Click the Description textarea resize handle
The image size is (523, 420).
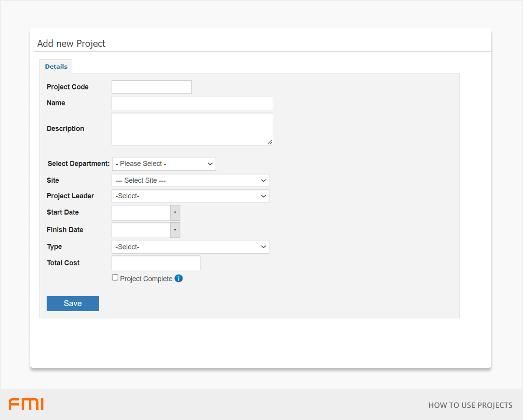click(269, 142)
